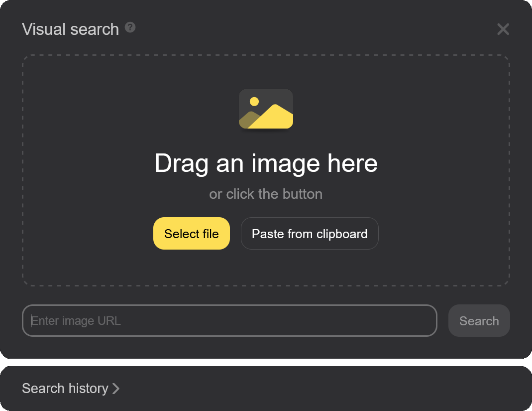Click the image thumbnail symbol above the text
This screenshot has width=532, height=411.
(x=266, y=109)
